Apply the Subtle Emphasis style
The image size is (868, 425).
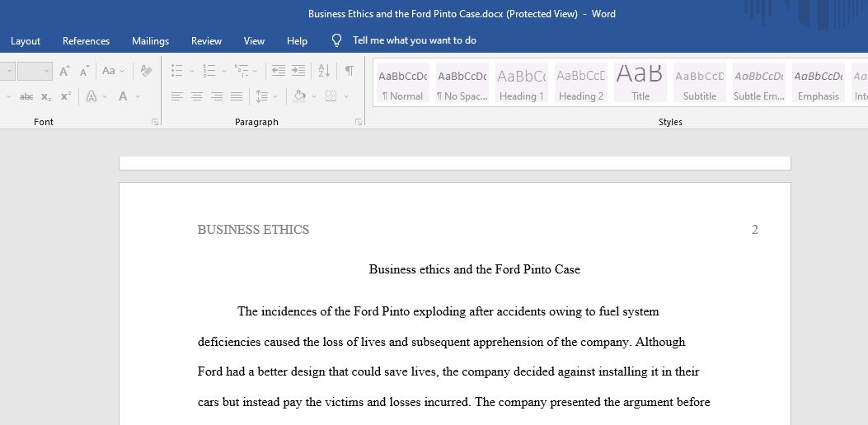click(x=759, y=82)
